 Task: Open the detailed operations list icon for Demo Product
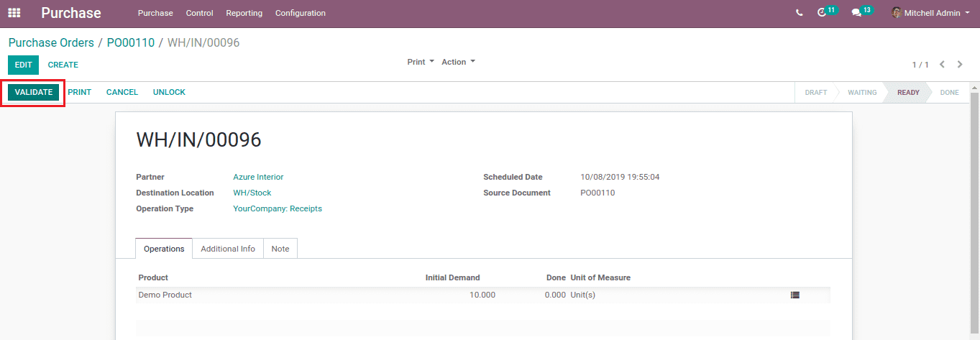[x=794, y=295]
